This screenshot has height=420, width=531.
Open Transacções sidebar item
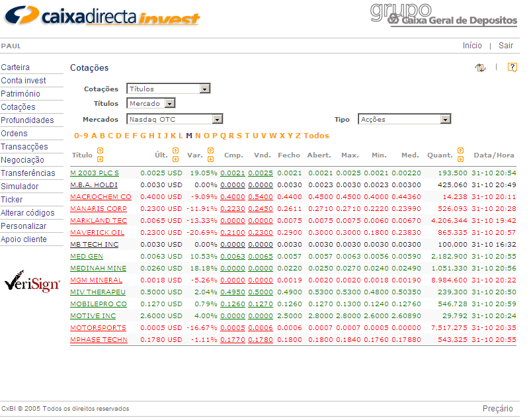click(x=24, y=147)
